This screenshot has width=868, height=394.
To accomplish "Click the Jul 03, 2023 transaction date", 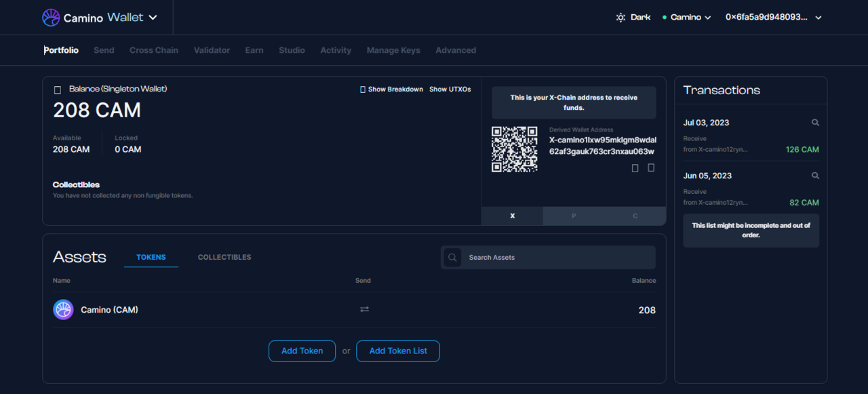I will (707, 123).
